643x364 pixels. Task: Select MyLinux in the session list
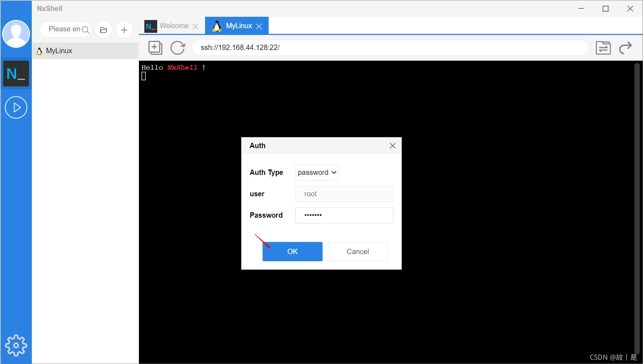85,51
